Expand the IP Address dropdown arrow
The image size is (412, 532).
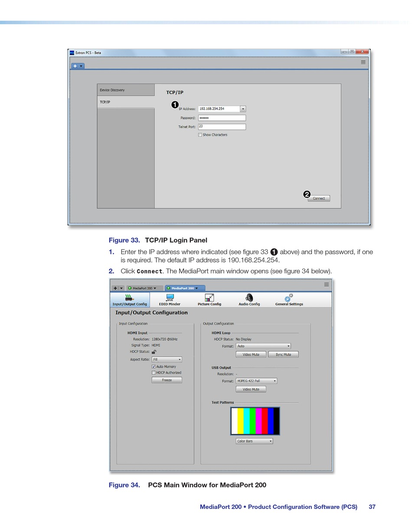243,109
